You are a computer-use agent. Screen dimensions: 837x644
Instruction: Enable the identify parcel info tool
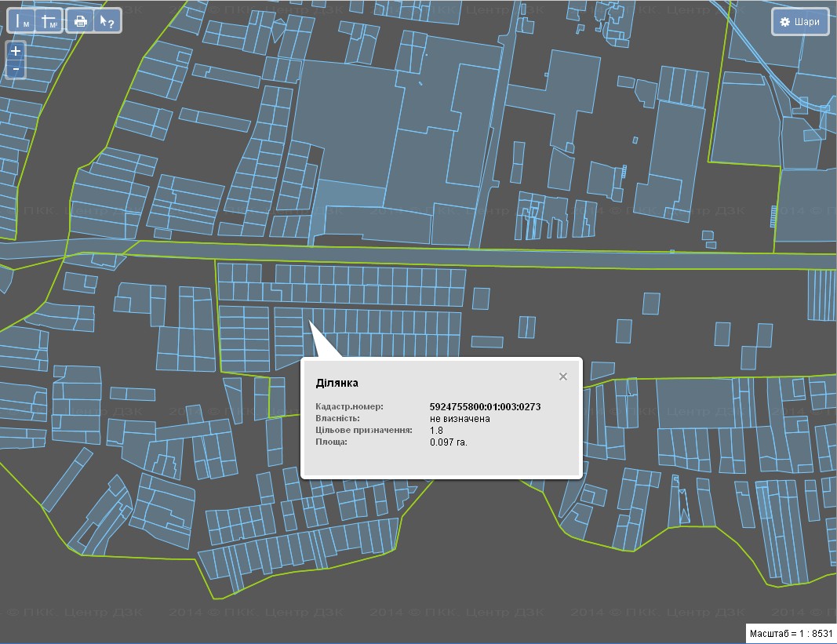tap(106, 21)
